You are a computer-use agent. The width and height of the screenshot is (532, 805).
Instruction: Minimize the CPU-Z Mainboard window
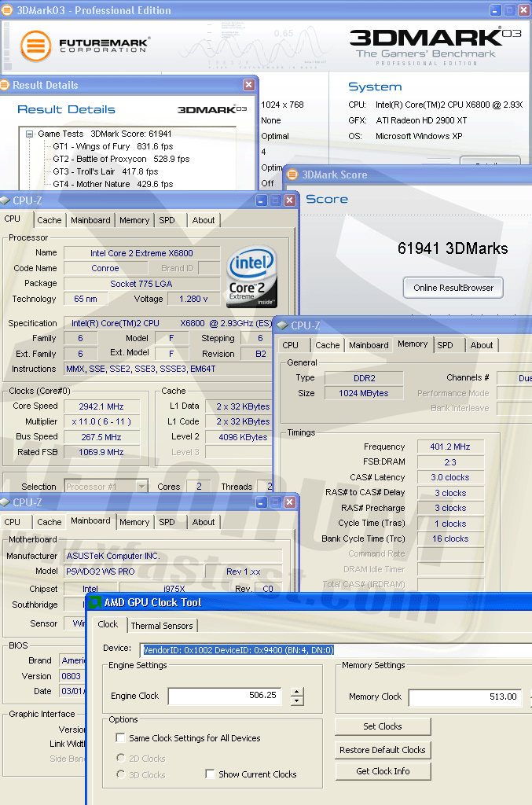[x=261, y=502]
